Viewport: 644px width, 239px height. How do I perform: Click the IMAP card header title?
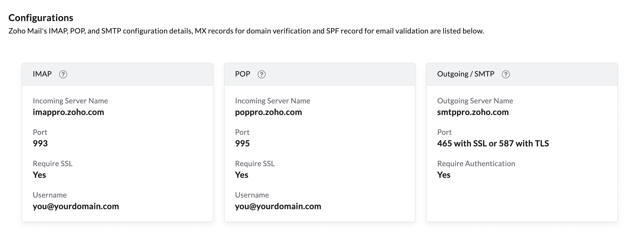[42, 74]
